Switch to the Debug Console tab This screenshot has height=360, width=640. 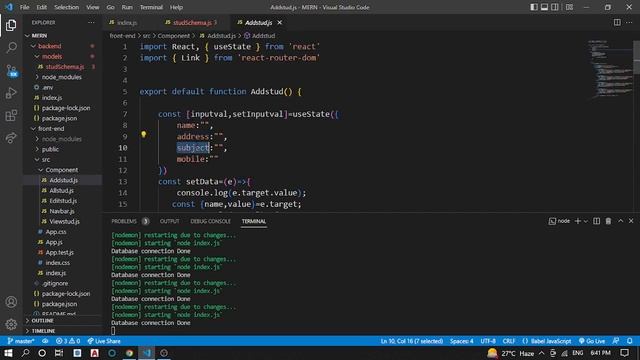(210, 221)
